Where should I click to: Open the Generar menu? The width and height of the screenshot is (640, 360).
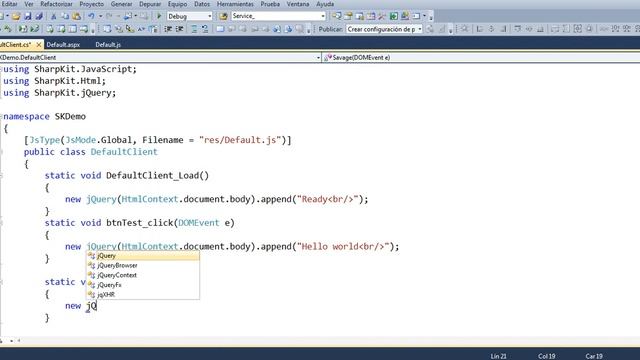(121, 4)
